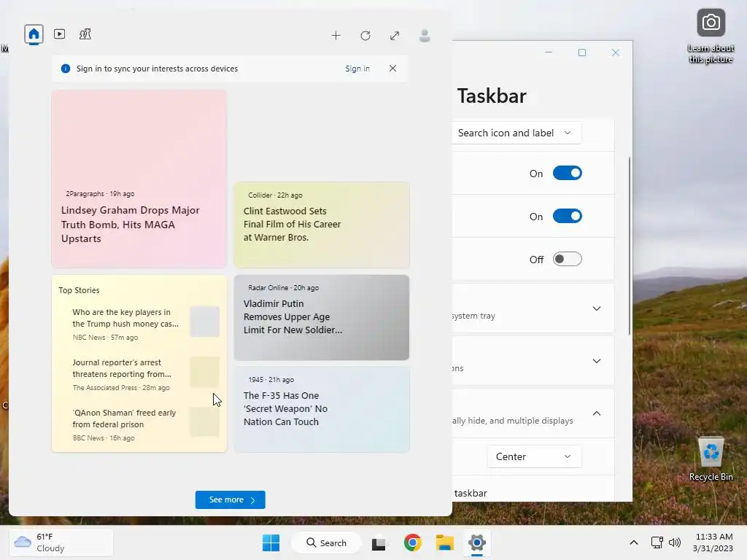Screen dimensions: 747x560
Task: Add a widget with the plus icon
Action: [x=336, y=36]
